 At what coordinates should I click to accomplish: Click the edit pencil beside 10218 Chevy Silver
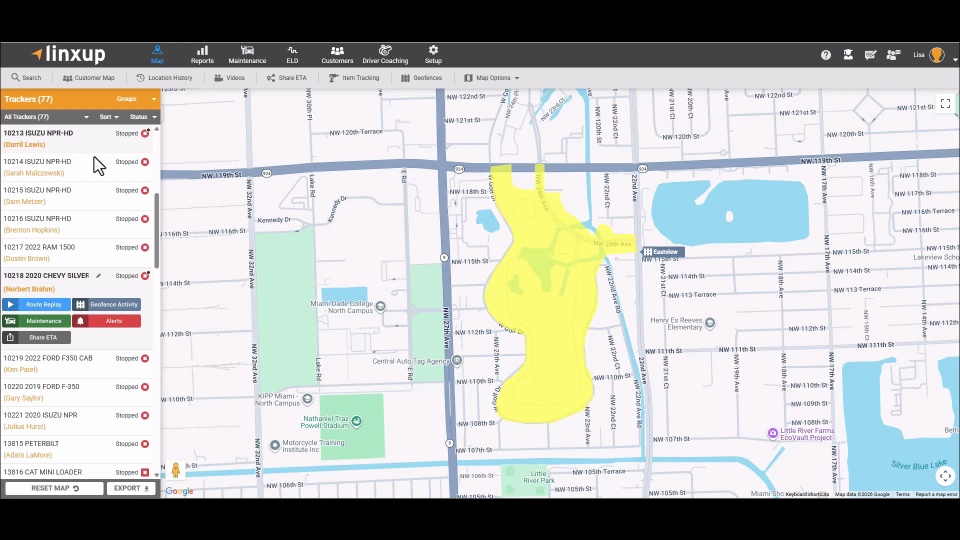pyautogui.click(x=98, y=276)
